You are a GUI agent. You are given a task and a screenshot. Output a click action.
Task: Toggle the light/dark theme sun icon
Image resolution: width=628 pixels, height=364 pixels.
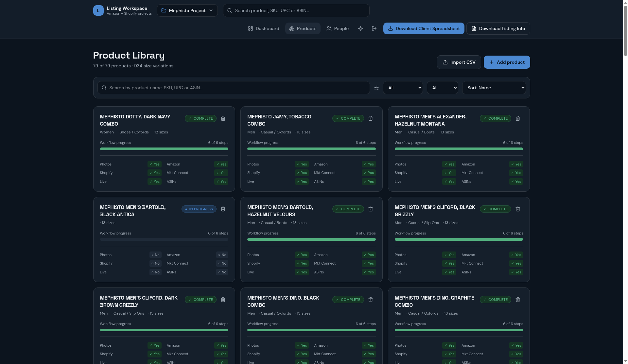pos(360,28)
